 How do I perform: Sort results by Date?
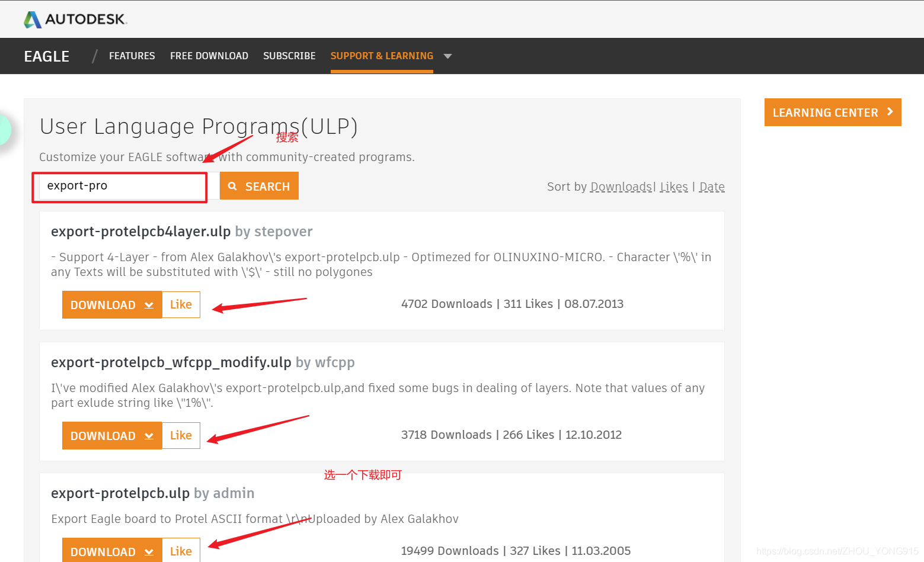tap(712, 187)
